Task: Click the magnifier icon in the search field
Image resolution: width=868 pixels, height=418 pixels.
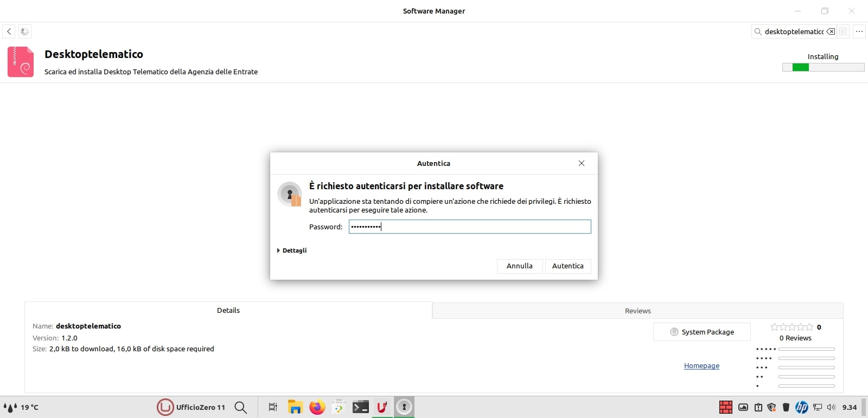Action: (x=758, y=31)
